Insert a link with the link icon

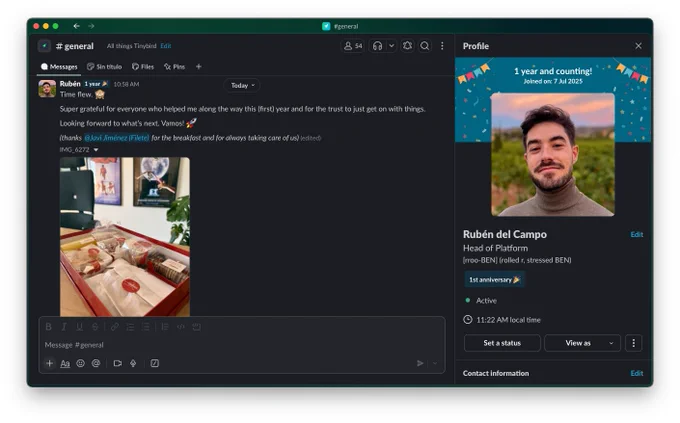(x=114, y=327)
